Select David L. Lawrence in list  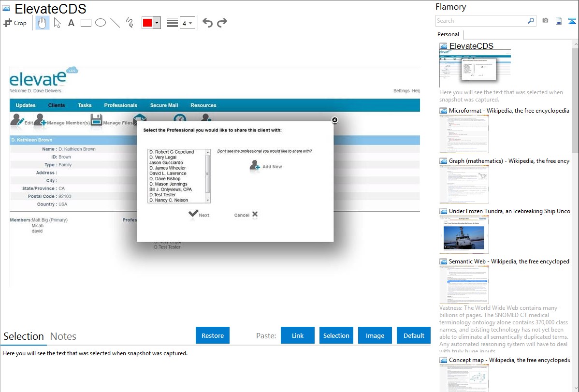tap(168, 173)
